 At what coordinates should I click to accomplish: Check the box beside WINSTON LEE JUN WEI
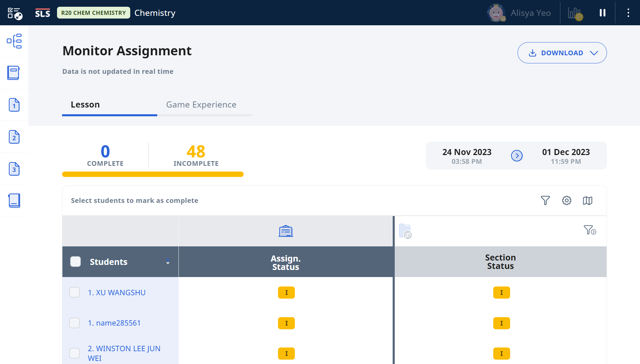pos(74,353)
